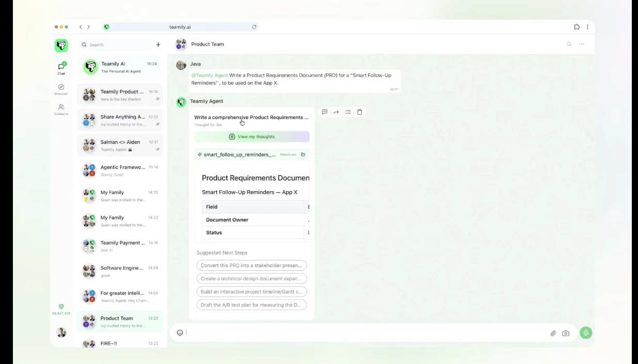Delete the agent message with trash icon
Image resolution: width=638 pixels, height=364 pixels.
pos(360,112)
